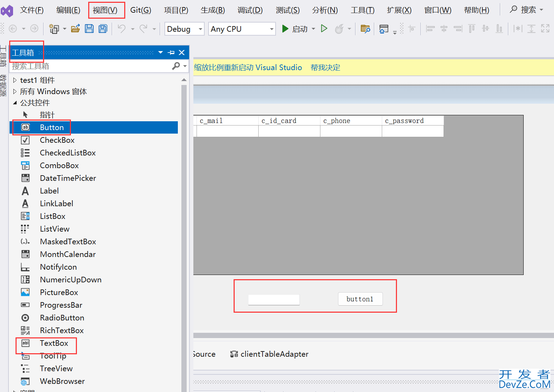Image resolution: width=554 pixels, height=392 pixels.
Task: Click the Align Middles layout icon
Action: pos(486,29)
